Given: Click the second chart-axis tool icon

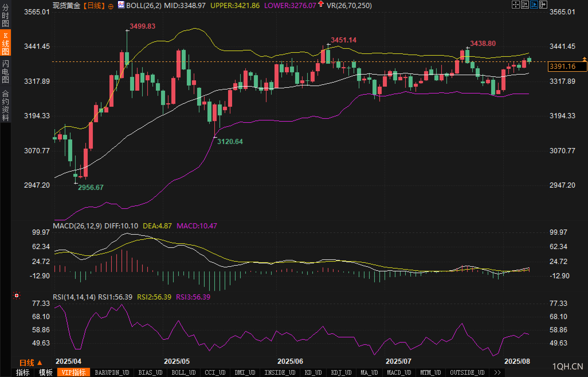Looking at the screenshot, I should coord(525,5).
